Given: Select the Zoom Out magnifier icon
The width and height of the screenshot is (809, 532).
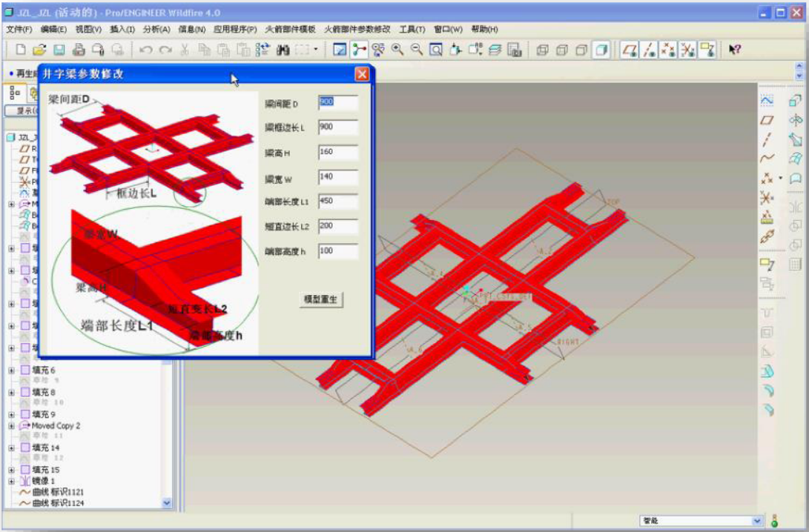Looking at the screenshot, I should [417, 50].
